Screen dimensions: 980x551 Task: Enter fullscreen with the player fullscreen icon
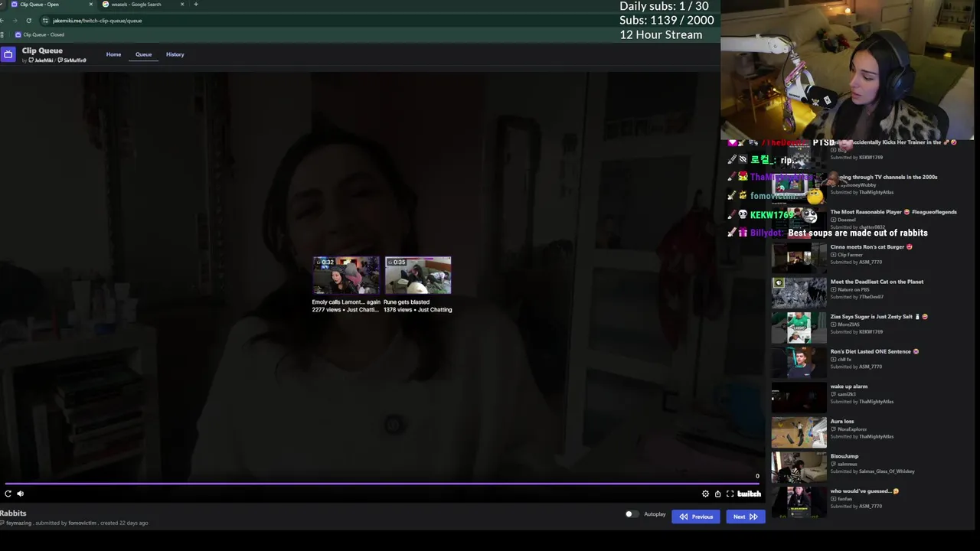click(x=730, y=494)
